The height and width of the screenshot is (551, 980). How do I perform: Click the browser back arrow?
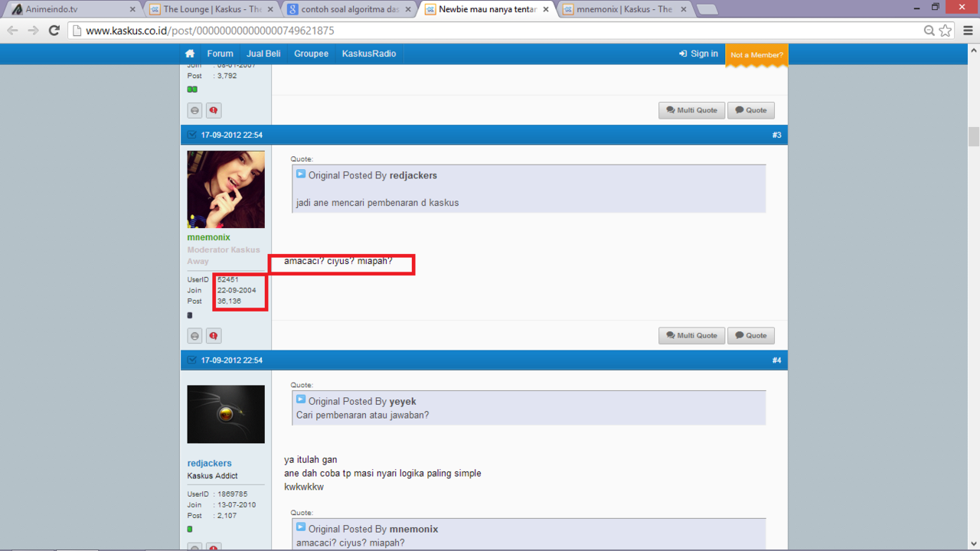coord(12,31)
